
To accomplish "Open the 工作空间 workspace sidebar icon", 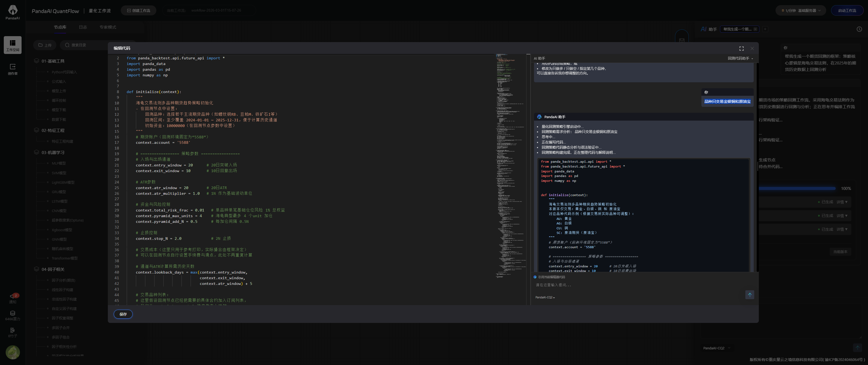I will coord(12,45).
